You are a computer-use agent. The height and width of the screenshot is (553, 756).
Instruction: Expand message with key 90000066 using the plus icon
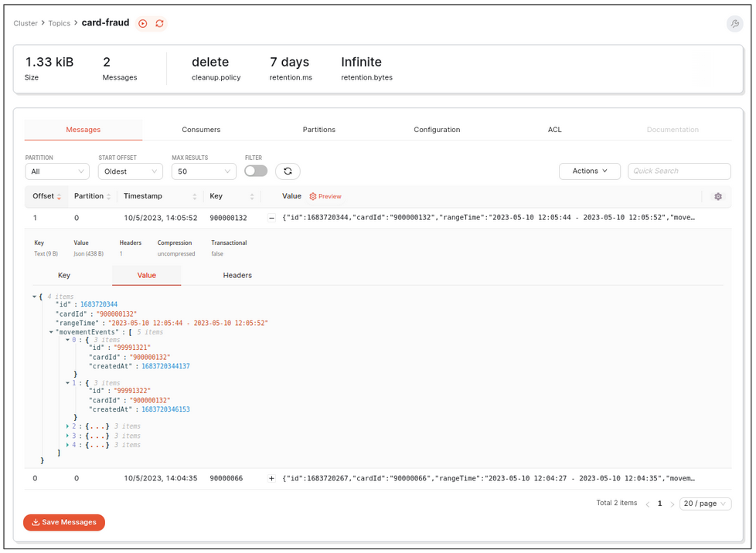[x=271, y=478]
